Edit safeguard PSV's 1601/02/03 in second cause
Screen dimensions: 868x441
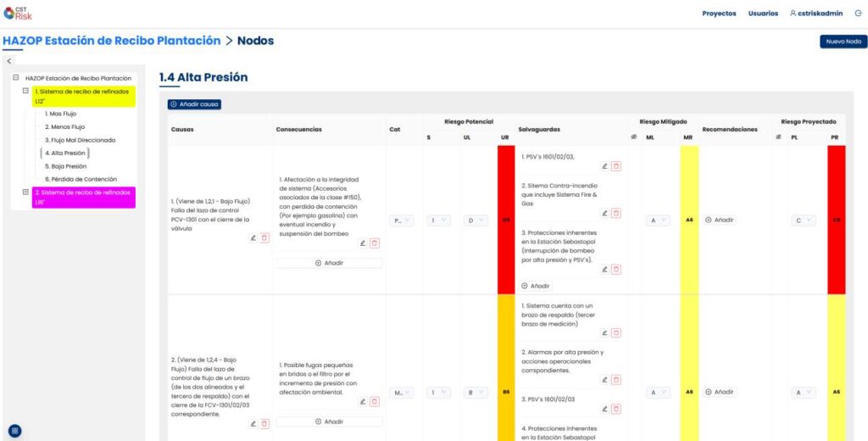coord(605,409)
